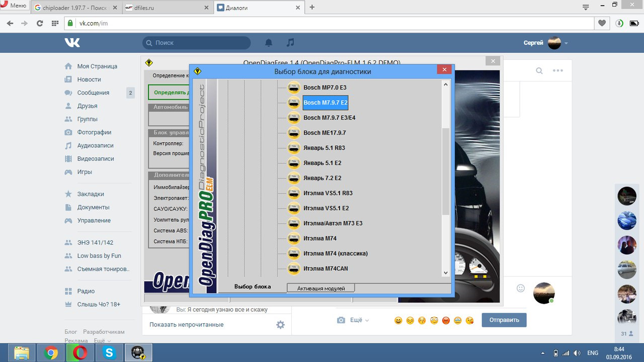644x362 pixels.
Task: Expand Ещё attachment dropdown
Action: 359,320
